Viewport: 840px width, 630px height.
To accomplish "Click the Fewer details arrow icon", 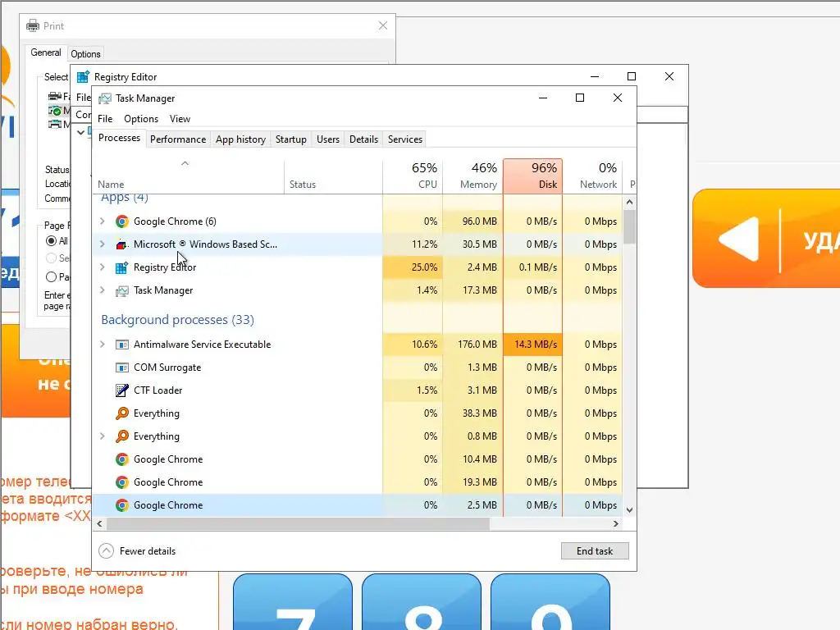I will 106,550.
